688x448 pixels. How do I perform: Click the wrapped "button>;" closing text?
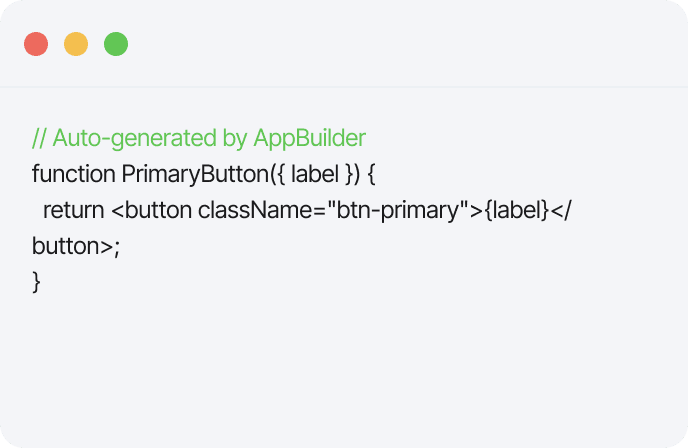76,246
